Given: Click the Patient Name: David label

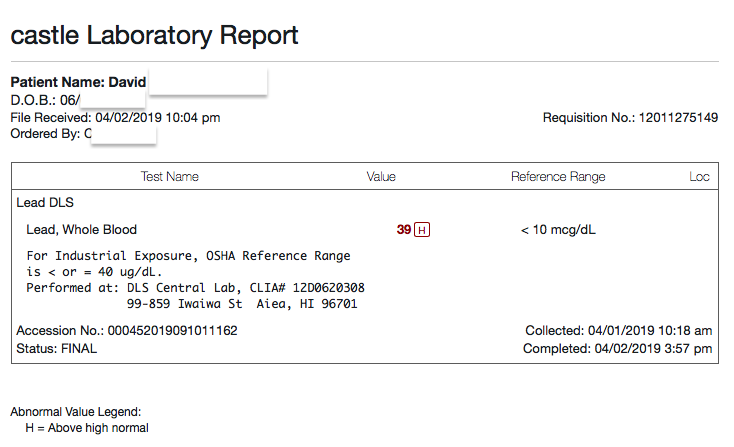Looking at the screenshot, I should [78, 82].
